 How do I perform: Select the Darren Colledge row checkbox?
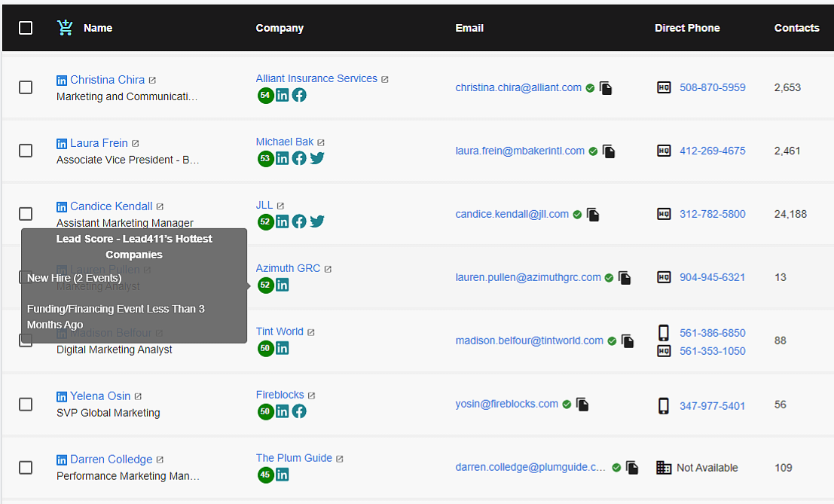26,467
